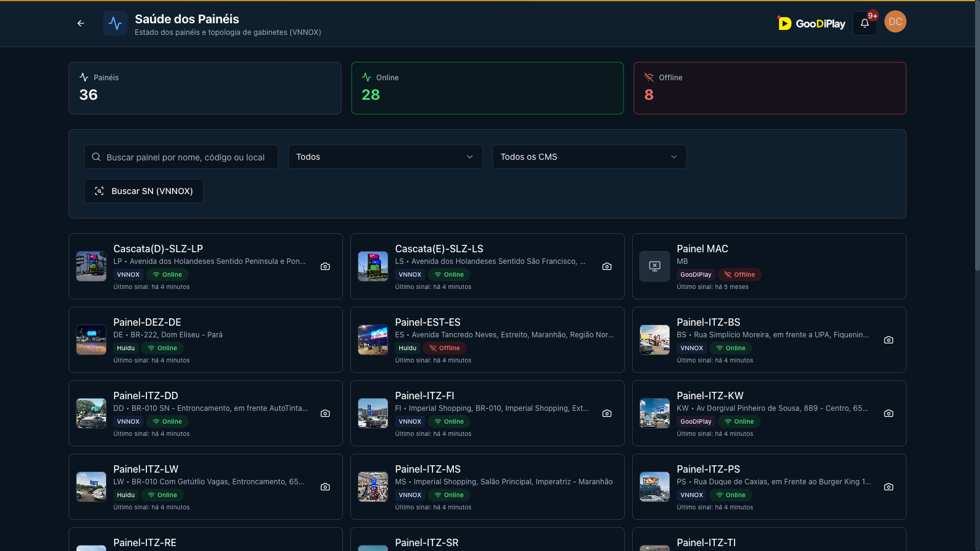Filter by the Offline 8 card

(770, 88)
